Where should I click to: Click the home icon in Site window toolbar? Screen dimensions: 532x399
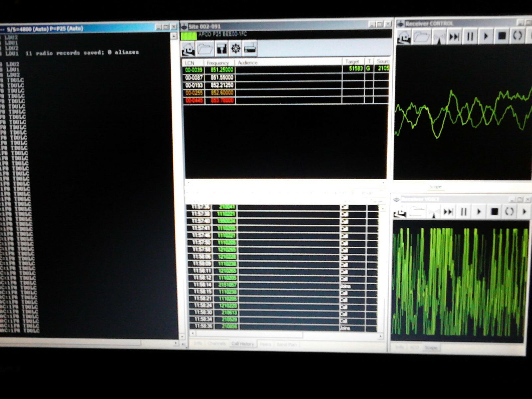click(x=188, y=49)
